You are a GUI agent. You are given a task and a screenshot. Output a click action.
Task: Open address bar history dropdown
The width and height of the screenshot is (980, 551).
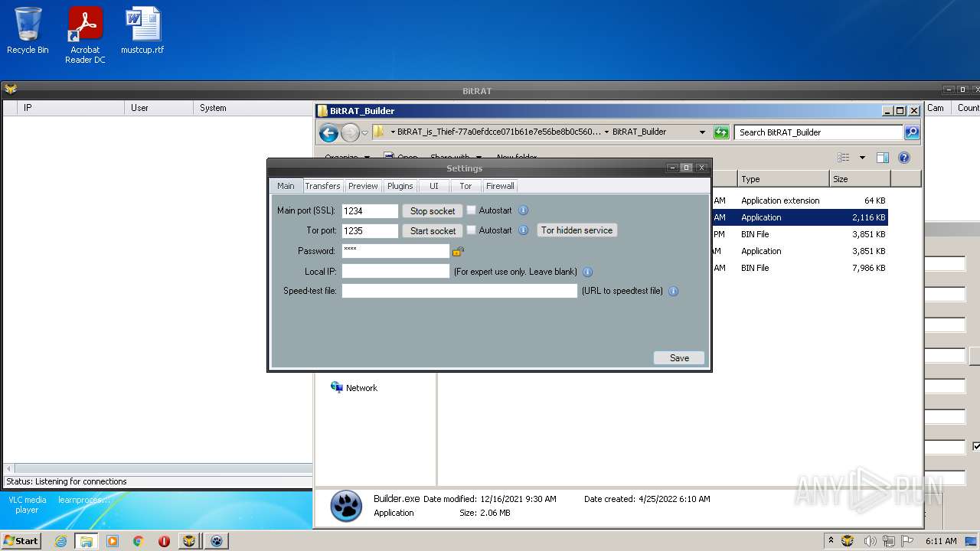tap(702, 132)
